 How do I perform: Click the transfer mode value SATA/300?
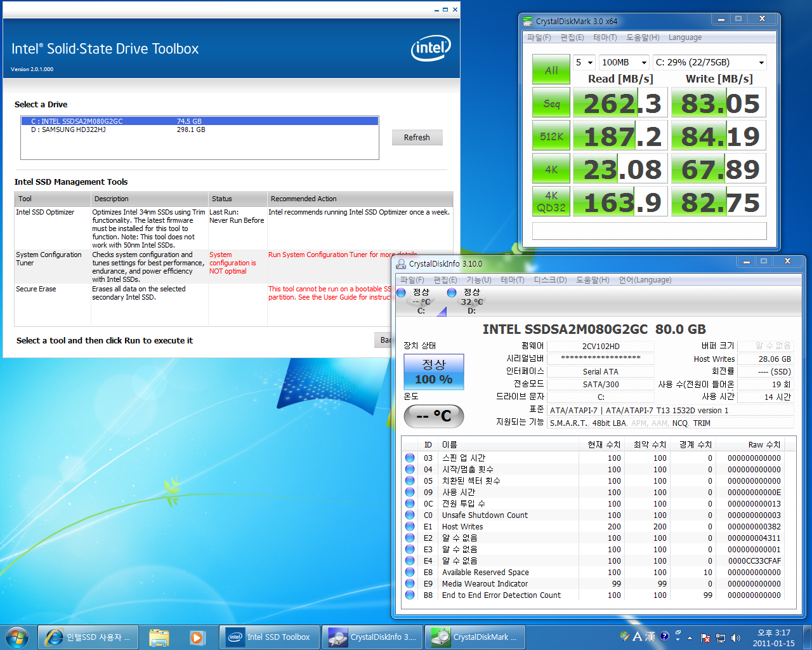[x=600, y=384]
